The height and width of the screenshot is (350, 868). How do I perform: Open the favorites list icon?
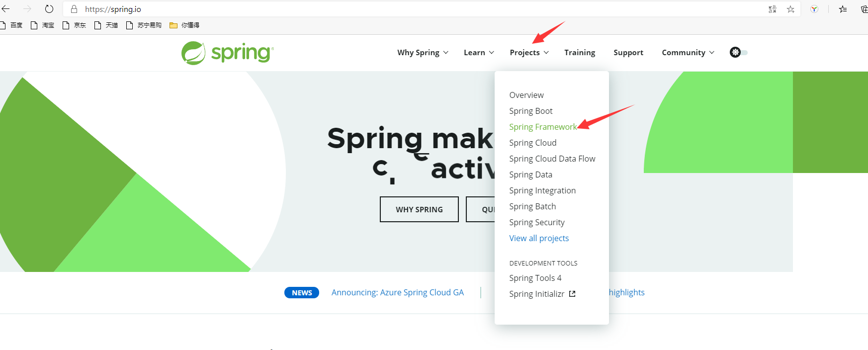(x=843, y=9)
